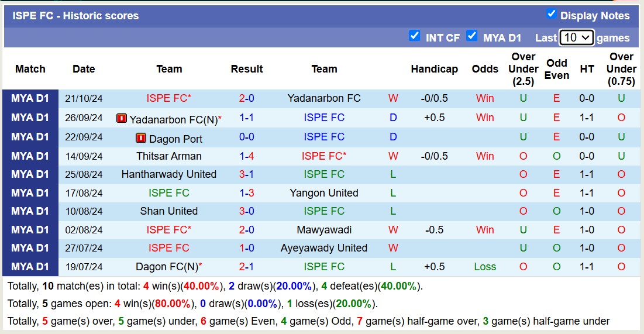The image size is (644, 334).
Task: Click MYA D1 league cell for 19/07/24
Action: click(x=30, y=267)
